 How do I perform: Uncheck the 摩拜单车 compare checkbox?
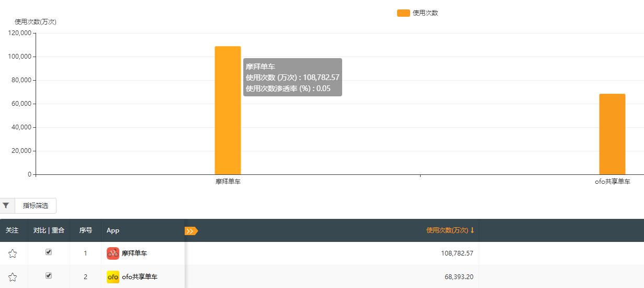[49, 252]
